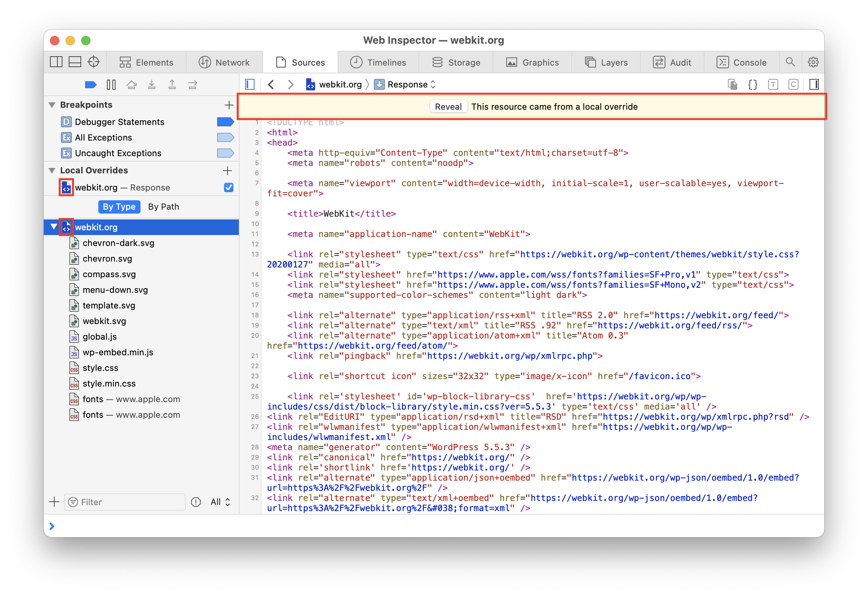
Task: Toggle Debugger Statements breakpoint
Action: tap(225, 122)
